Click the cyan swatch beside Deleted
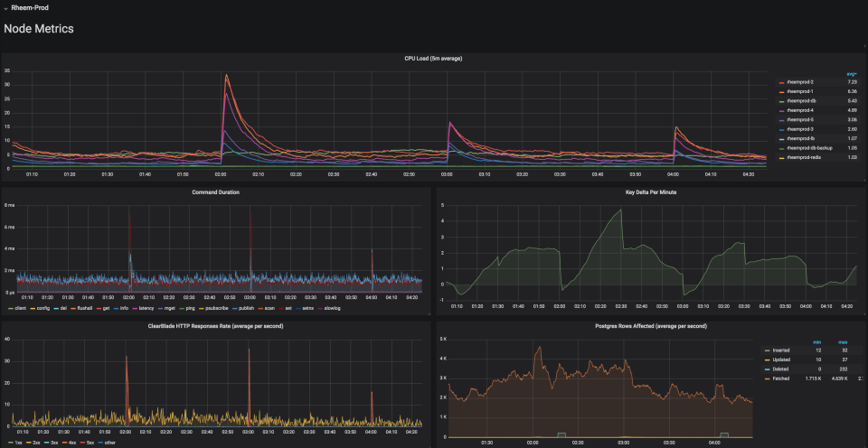868x448 pixels. click(x=767, y=369)
